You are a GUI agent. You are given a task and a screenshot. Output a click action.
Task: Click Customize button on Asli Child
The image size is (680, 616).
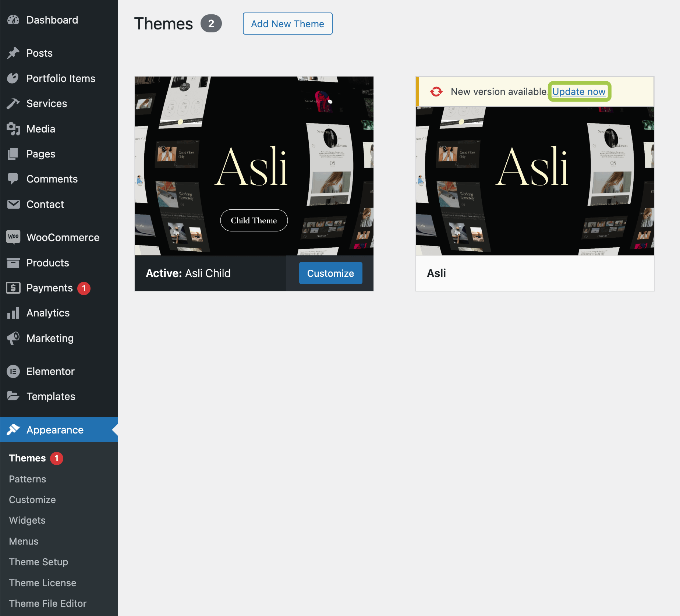pos(330,273)
